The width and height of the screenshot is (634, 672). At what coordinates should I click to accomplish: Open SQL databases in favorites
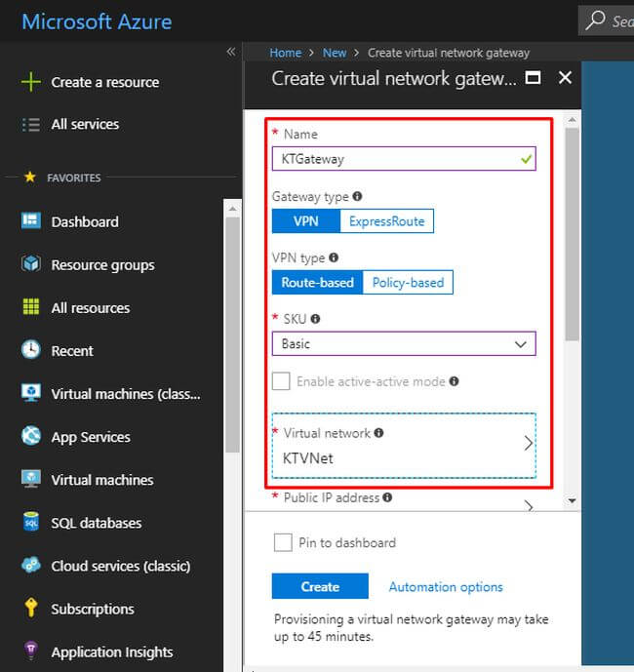pyautogui.click(x=97, y=523)
